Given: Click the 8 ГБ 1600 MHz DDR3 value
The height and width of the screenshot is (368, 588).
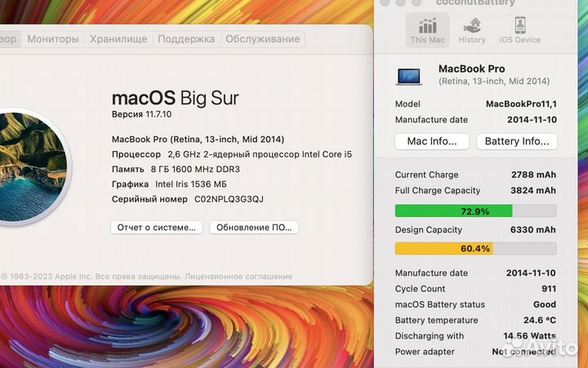Looking at the screenshot, I should (195, 170).
